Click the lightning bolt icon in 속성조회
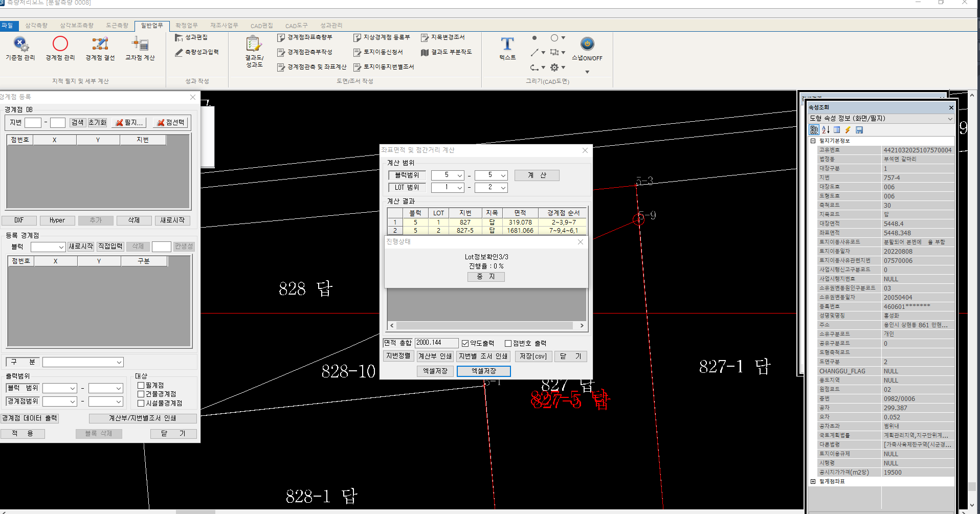 (x=848, y=130)
